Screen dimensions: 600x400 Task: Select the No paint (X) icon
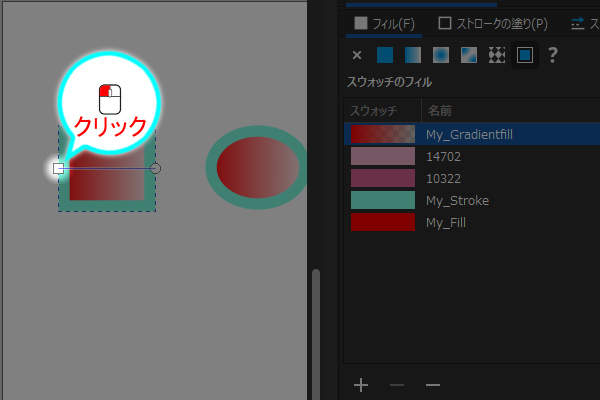coord(357,56)
